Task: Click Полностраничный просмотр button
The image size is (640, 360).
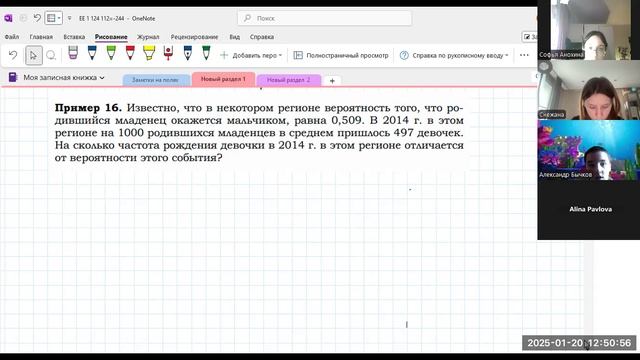Action: pyautogui.click(x=341, y=55)
